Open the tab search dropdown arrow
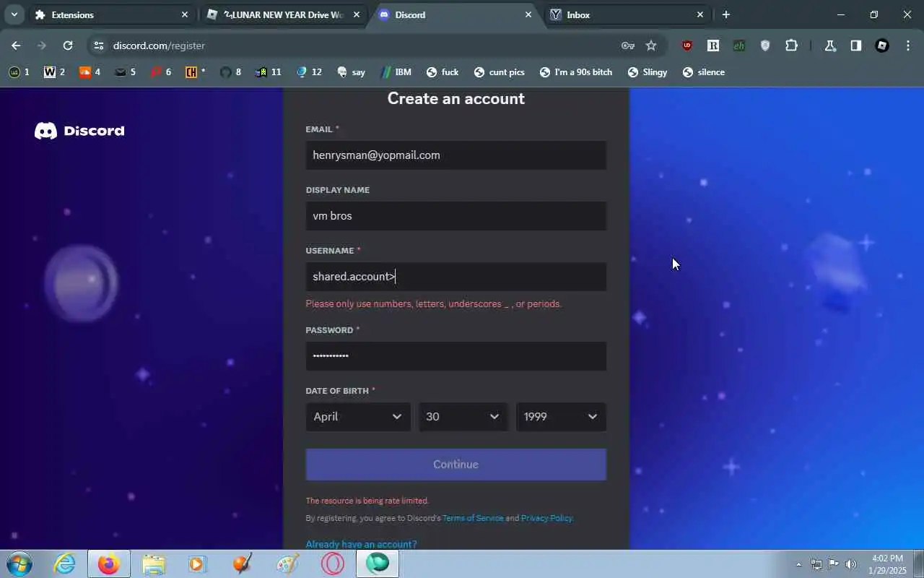The image size is (924, 578). [14, 14]
